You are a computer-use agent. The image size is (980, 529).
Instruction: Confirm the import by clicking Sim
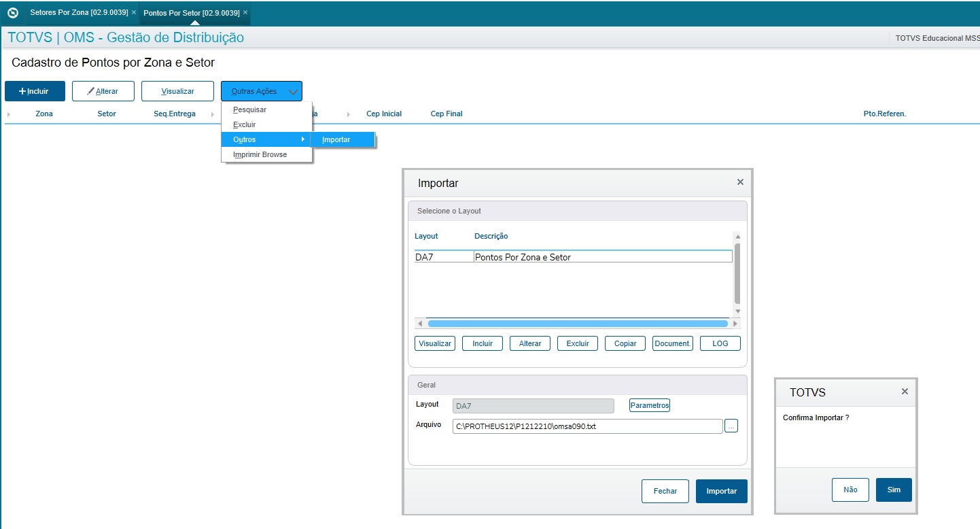[x=894, y=490]
